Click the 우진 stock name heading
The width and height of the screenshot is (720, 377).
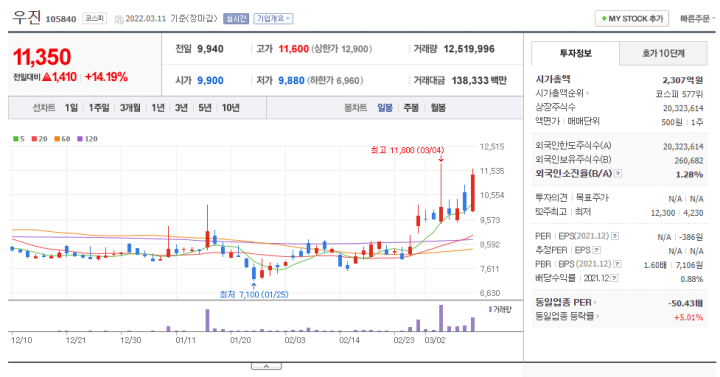coord(27,17)
